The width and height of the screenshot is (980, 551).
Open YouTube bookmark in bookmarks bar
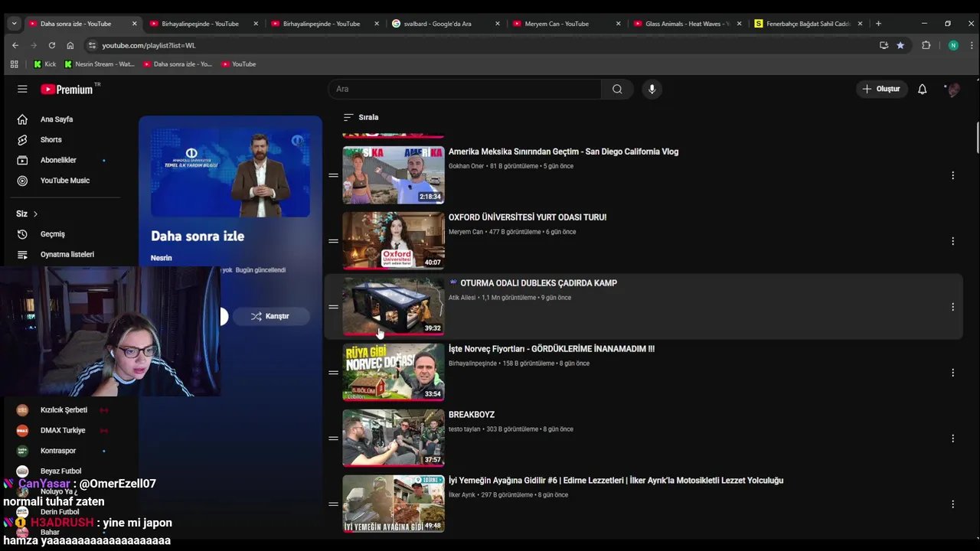coord(238,64)
